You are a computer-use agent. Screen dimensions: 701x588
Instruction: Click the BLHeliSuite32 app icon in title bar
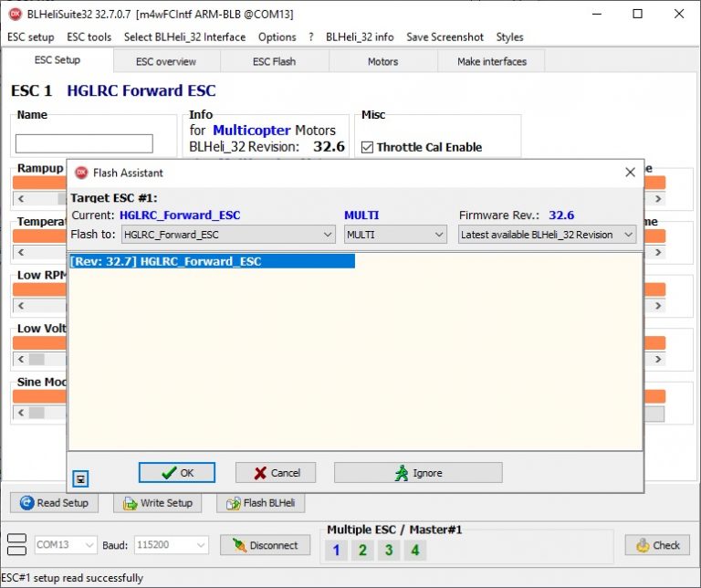16,14
